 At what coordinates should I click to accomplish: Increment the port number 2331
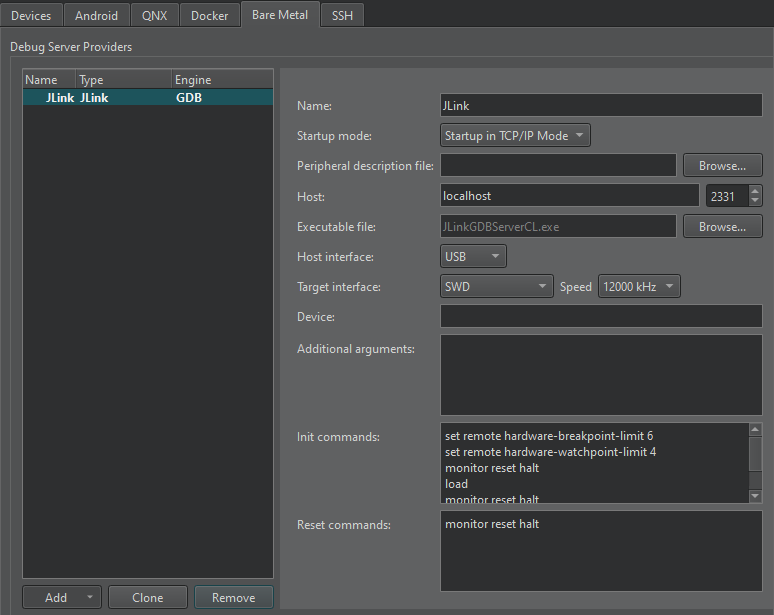755,191
